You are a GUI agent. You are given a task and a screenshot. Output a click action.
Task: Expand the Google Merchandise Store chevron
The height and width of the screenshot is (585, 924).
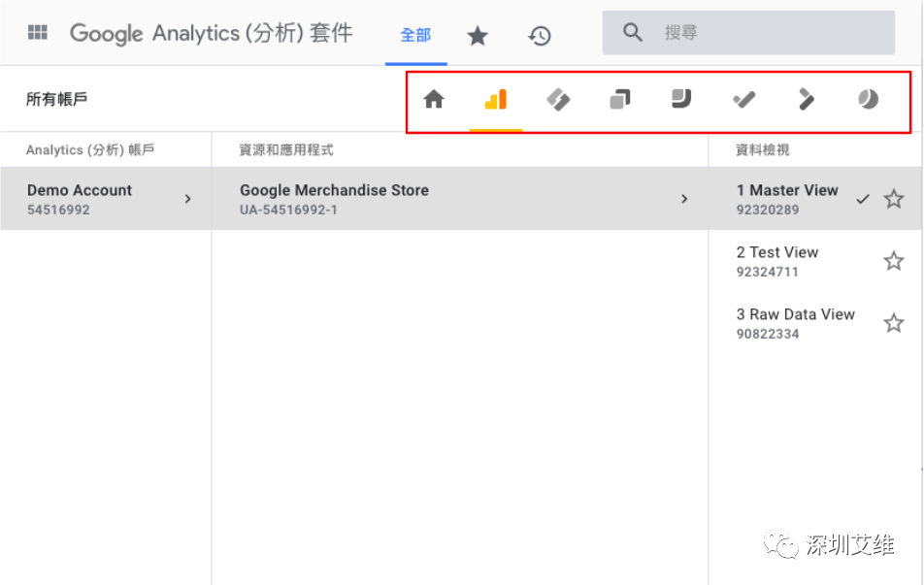[x=684, y=199]
